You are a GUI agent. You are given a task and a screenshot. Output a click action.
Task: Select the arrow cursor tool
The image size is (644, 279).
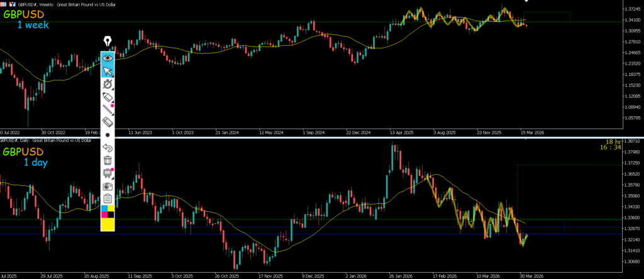pos(108,71)
